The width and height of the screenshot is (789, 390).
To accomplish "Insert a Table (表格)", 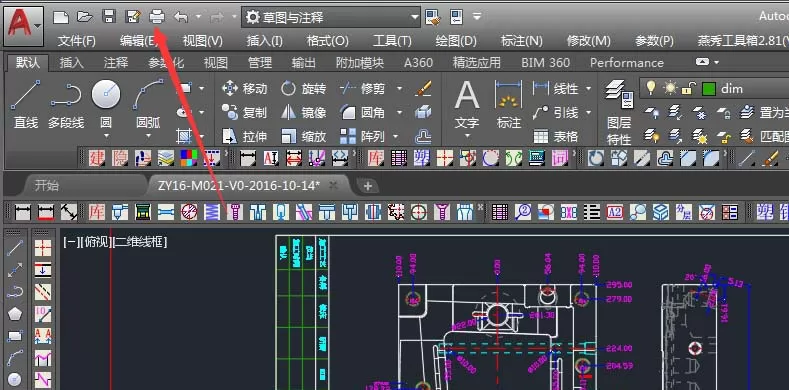I will pyautogui.click(x=556, y=136).
